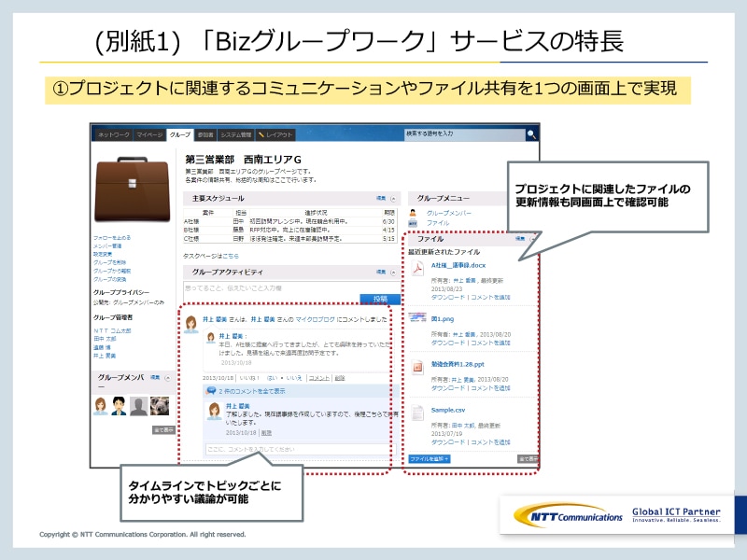Screen dimensions: 747x560
Task: Click the PowerPoint file icon
Action: 417,367
